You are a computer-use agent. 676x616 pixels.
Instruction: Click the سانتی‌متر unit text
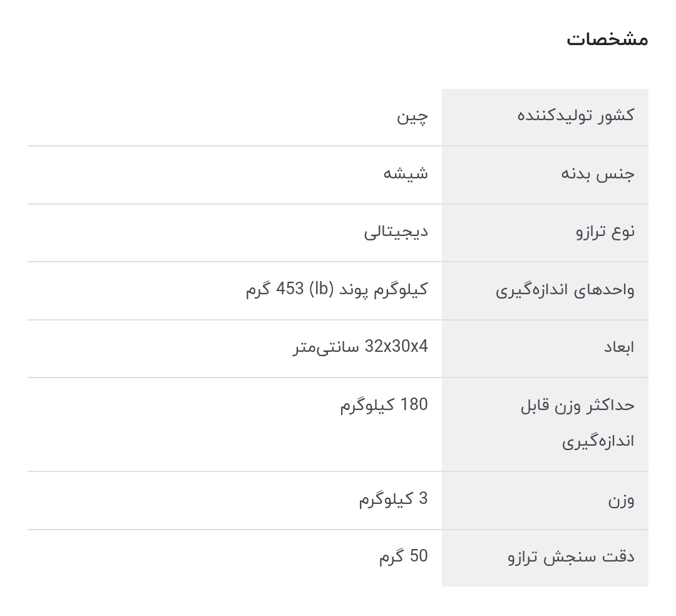(325, 347)
